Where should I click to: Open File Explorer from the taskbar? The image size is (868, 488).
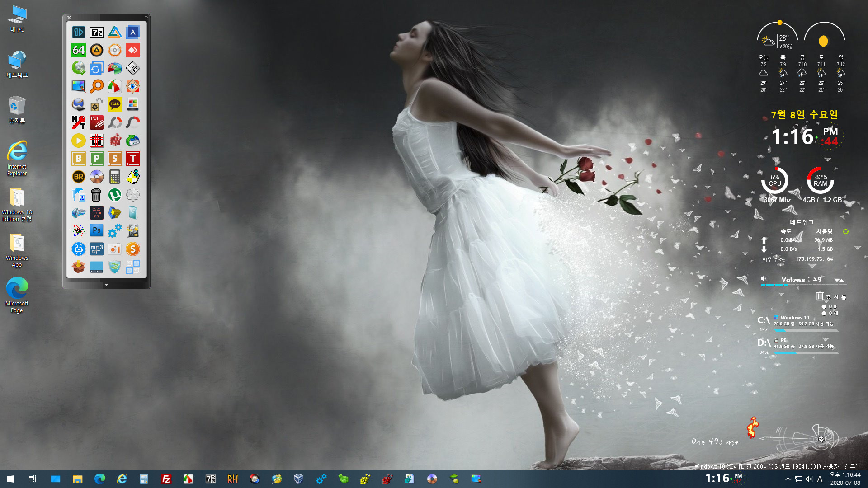point(78,479)
